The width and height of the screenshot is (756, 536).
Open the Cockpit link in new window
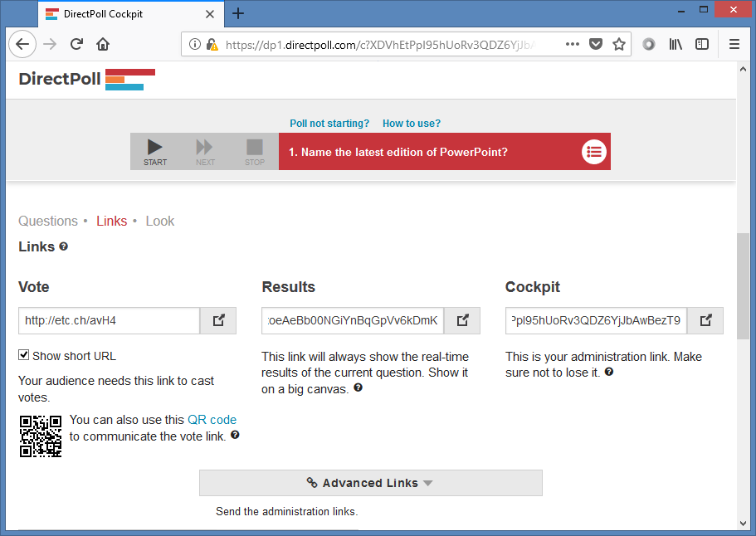705,320
